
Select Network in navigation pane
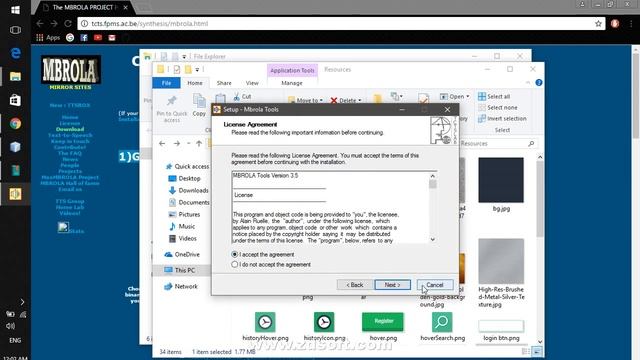(181, 287)
